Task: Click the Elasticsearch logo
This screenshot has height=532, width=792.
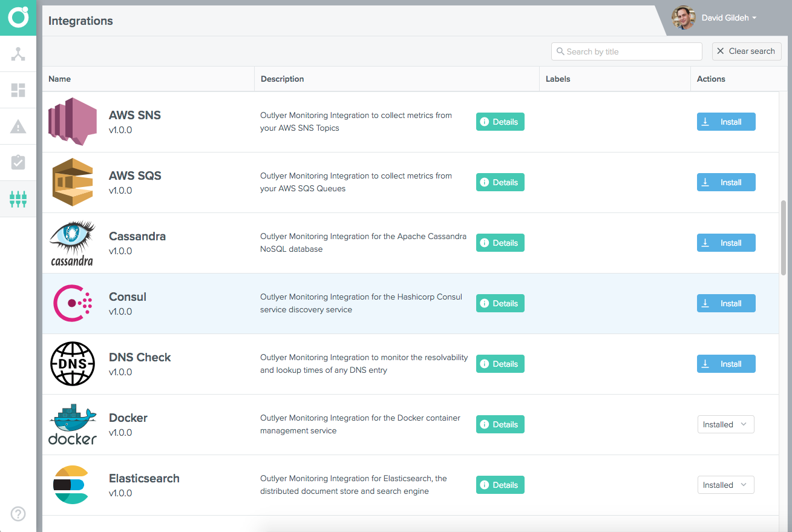Action: tap(71, 485)
